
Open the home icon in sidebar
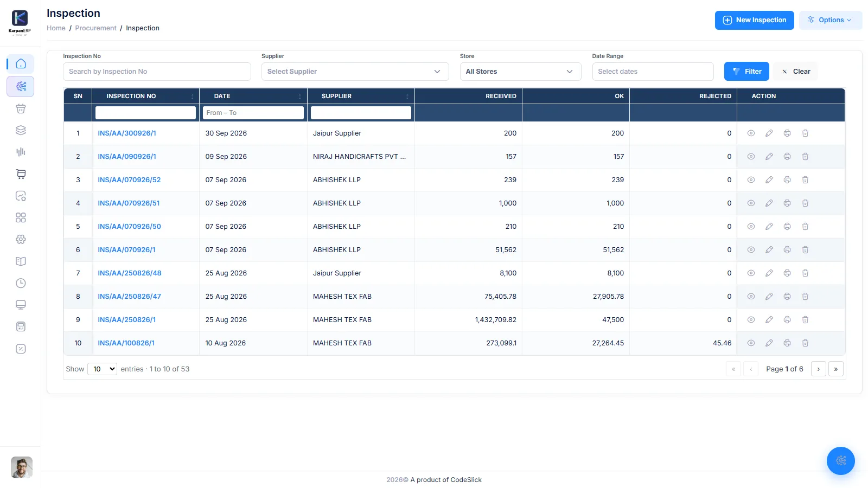(21, 64)
